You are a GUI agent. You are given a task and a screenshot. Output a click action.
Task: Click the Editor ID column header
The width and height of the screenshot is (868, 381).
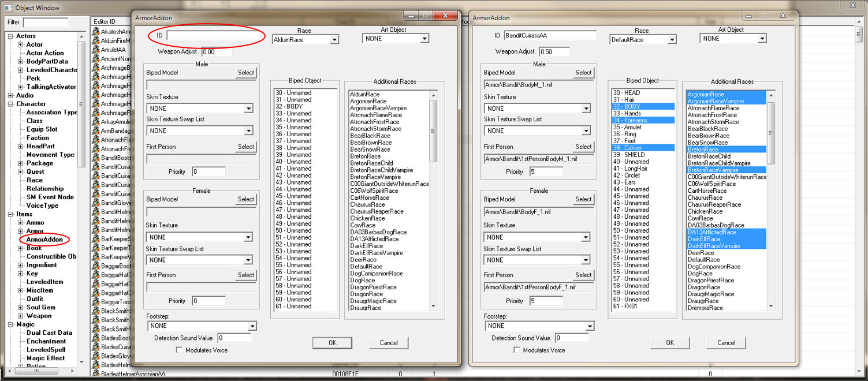coord(112,22)
